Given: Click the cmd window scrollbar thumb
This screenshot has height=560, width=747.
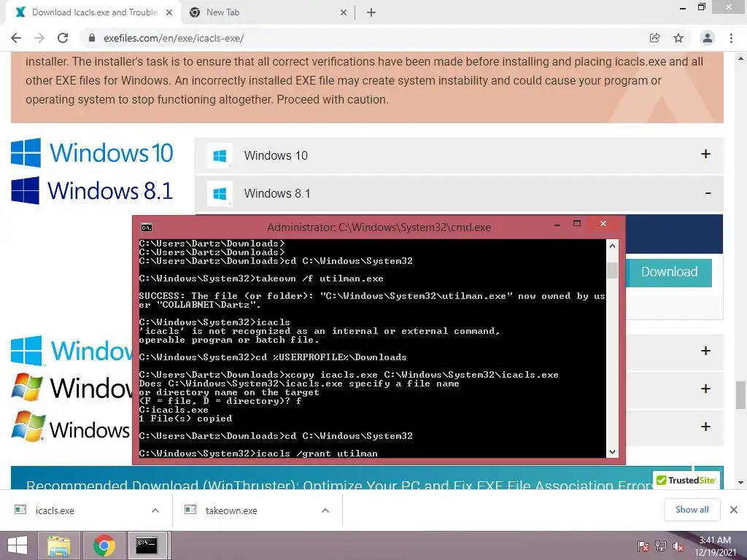Looking at the screenshot, I should click(612, 270).
